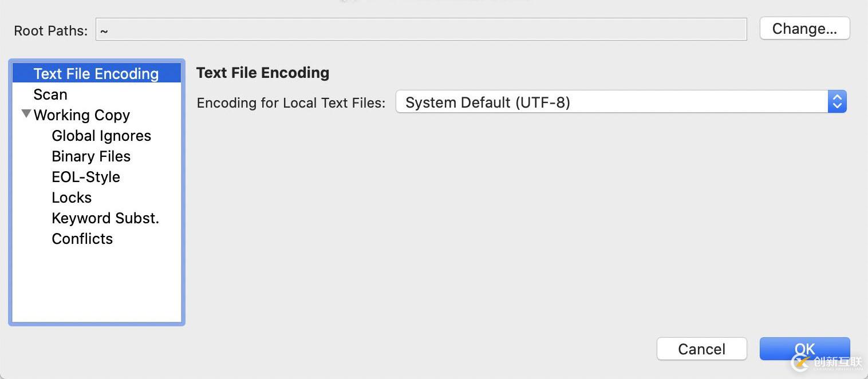Click the bold Text File Encoding heading
The image size is (868, 379).
click(x=263, y=73)
